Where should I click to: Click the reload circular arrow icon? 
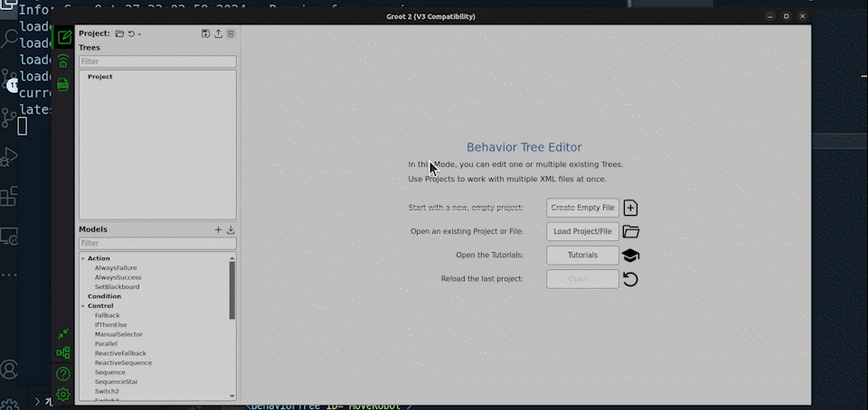[630, 279]
